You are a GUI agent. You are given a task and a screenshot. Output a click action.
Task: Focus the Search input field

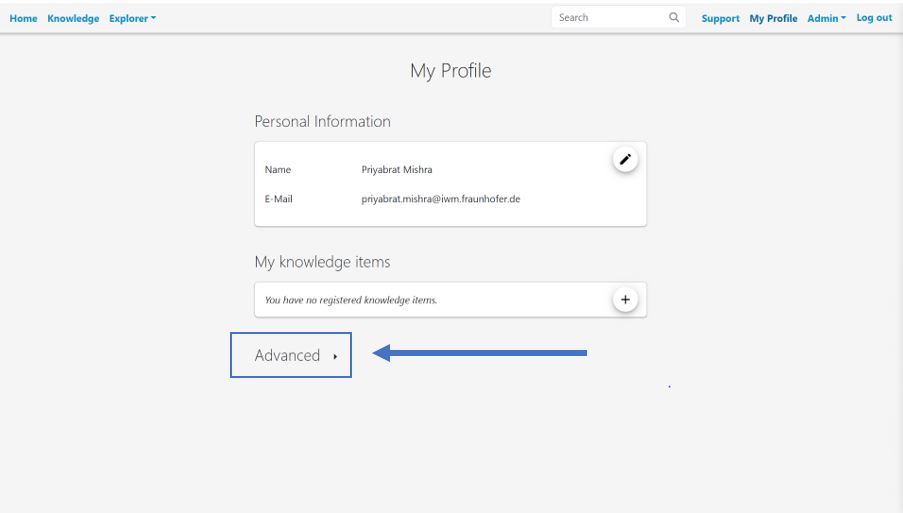[610, 17]
